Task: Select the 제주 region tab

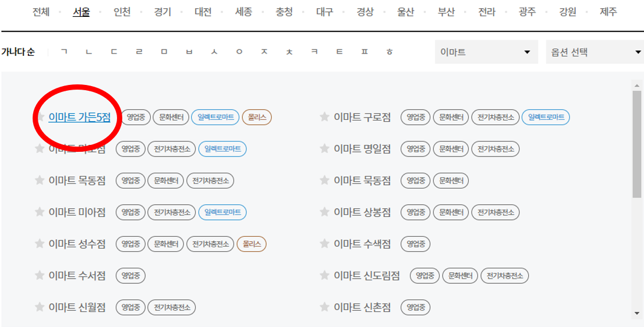Action: pyautogui.click(x=608, y=12)
